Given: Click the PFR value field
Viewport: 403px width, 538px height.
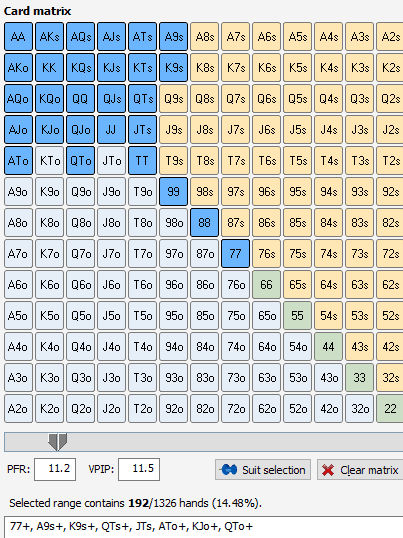Looking at the screenshot, I should [55, 469].
